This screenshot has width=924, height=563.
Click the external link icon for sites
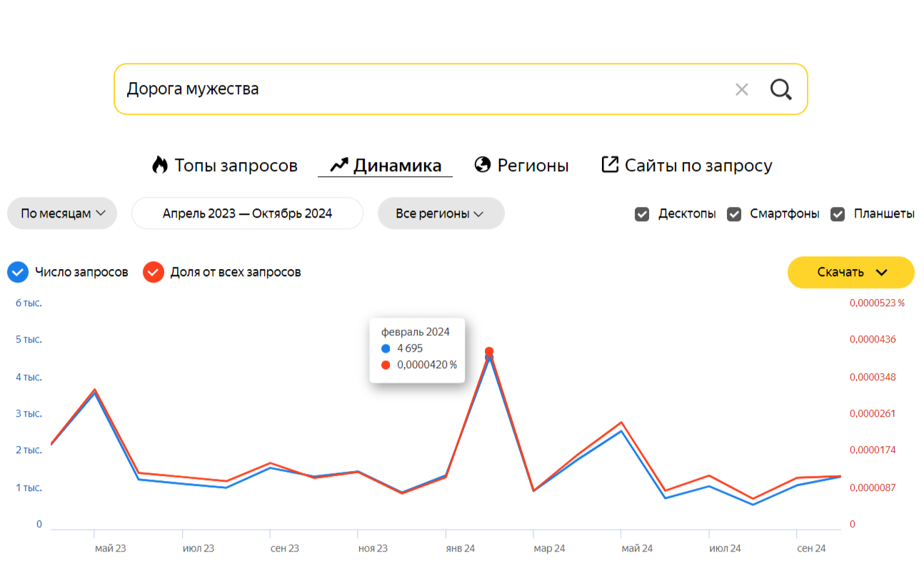(610, 166)
